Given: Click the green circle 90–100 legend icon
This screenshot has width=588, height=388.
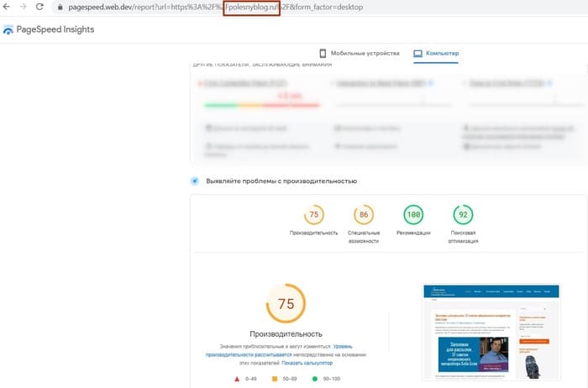Looking at the screenshot, I should [x=315, y=379].
